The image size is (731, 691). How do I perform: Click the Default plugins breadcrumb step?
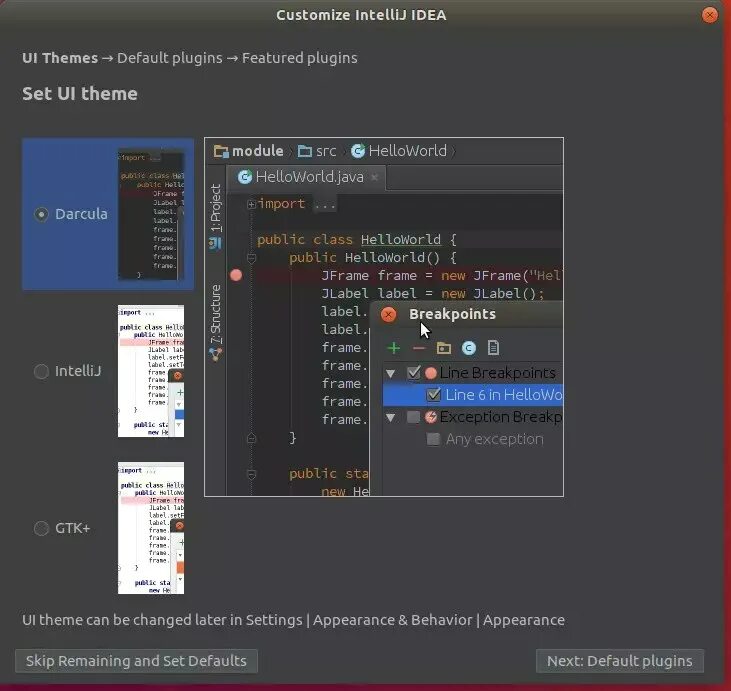[170, 58]
